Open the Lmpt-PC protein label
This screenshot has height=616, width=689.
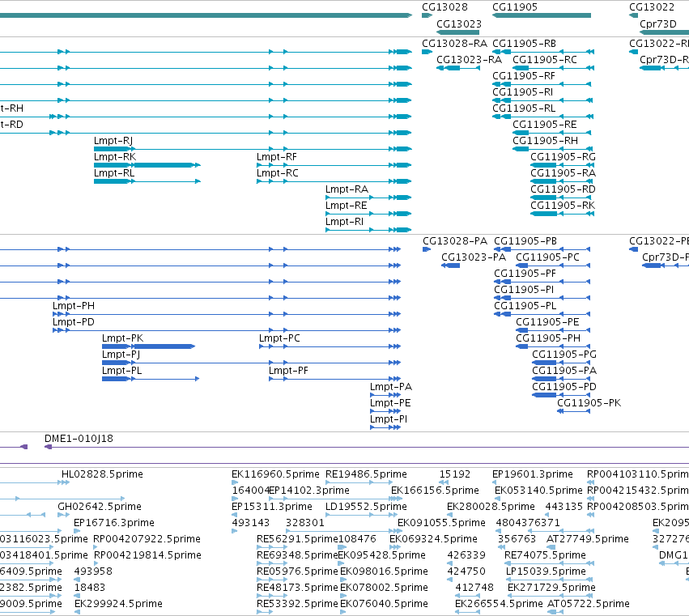[279, 338]
